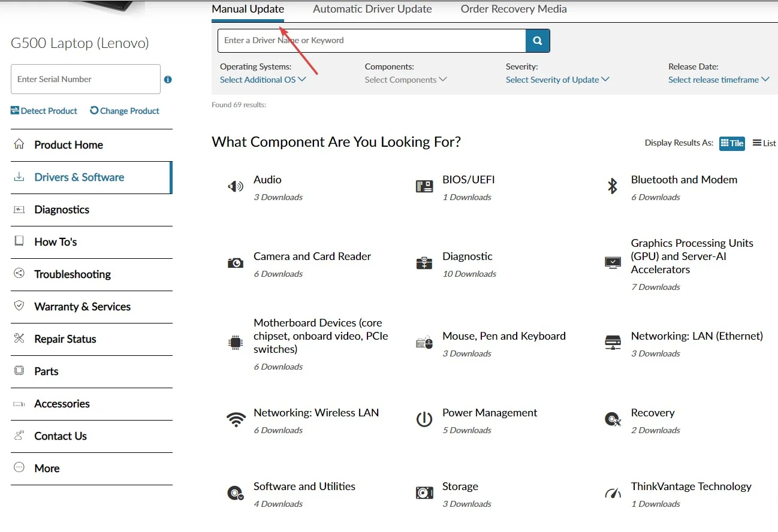Viewport: 778px width, 532px height.
Task: Open Drivers & Software in sidebar
Action: 92,177
